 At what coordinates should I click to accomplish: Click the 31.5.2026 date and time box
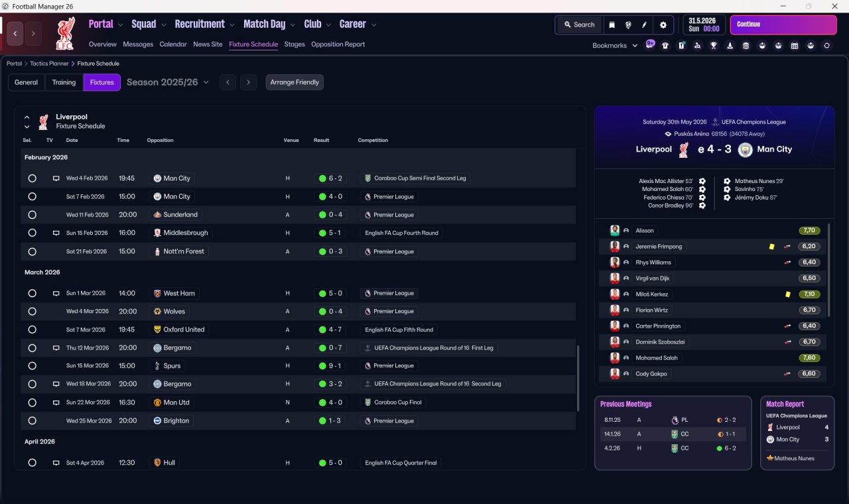click(704, 25)
